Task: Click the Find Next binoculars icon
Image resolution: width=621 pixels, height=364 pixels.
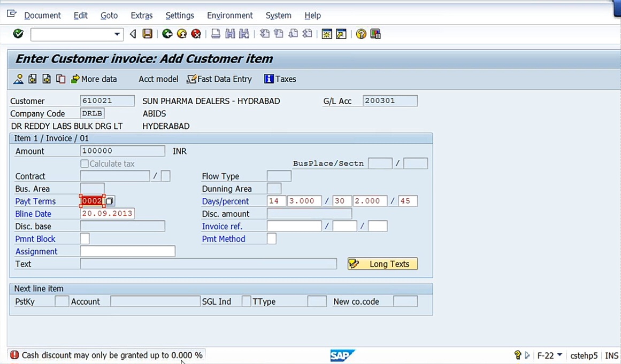Action: coord(244,34)
